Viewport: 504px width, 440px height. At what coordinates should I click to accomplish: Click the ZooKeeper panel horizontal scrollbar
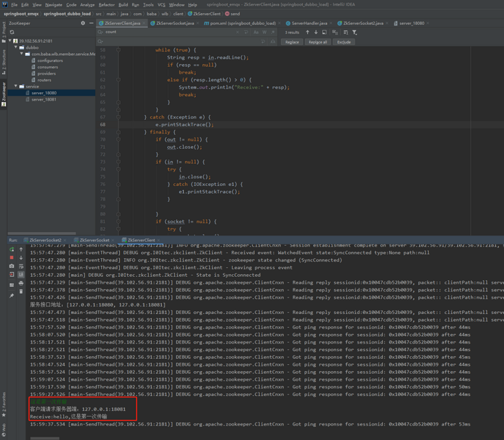(42, 233)
